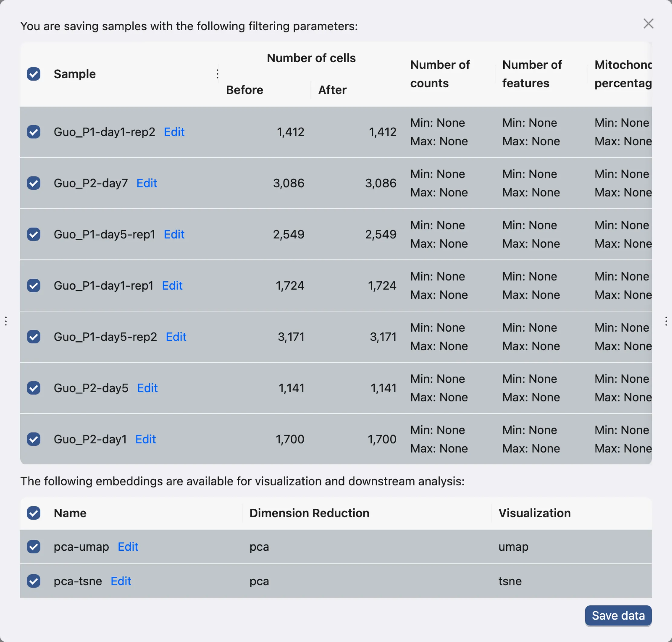Open Sample column options menu
Screen dimensions: 672x642
click(x=217, y=74)
